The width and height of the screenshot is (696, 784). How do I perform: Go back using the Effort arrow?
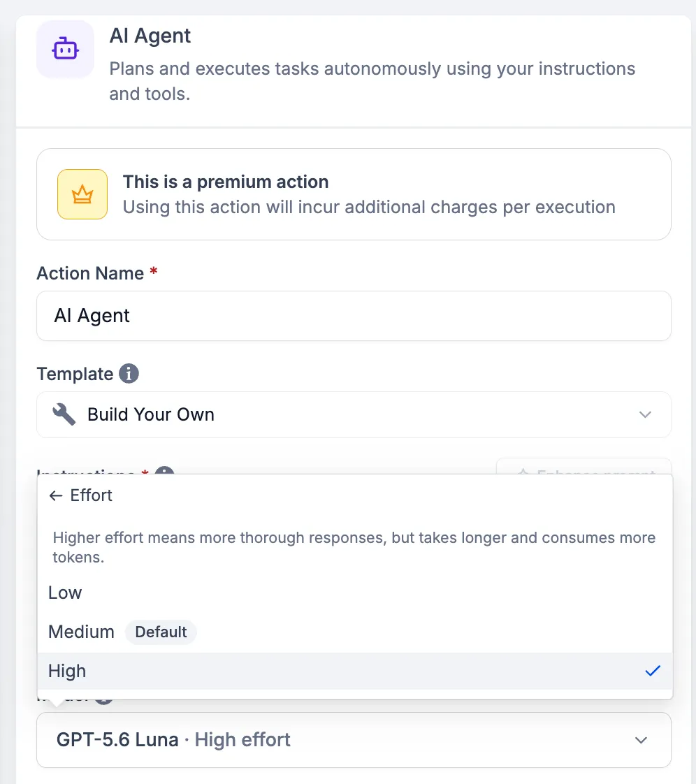pyautogui.click(x=55, y=495)
